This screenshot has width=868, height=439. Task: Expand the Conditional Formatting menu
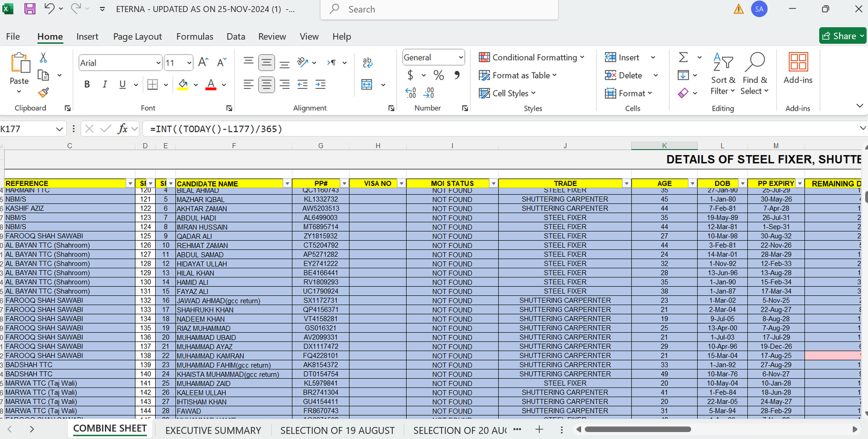click(532, 57)
